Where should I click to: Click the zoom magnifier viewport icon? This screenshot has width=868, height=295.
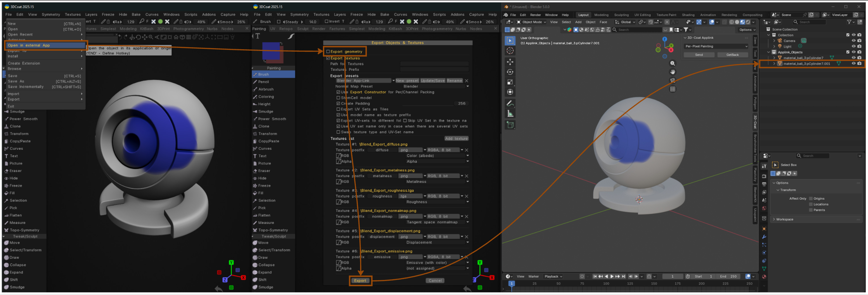pyautogui.click(x=672, y=64)
